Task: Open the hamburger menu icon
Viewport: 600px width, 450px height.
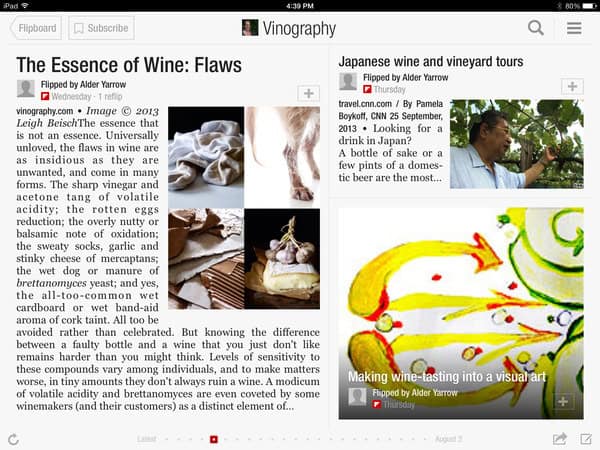Action: pyautogui.click(x=574, y=28)
